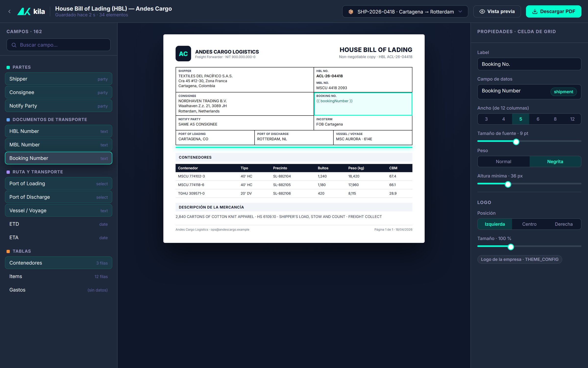Click the logo Tamaño slider handle

click(x=511, y=247)
